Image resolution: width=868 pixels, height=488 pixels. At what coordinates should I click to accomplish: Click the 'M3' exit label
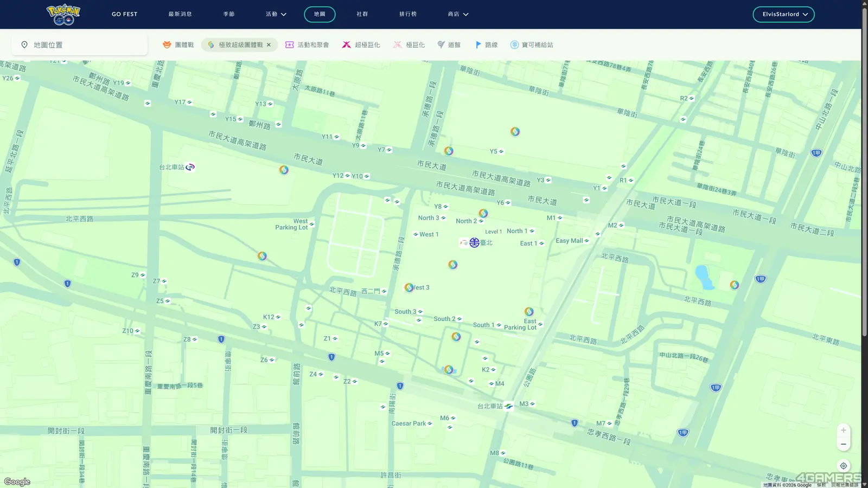[524, 404]
